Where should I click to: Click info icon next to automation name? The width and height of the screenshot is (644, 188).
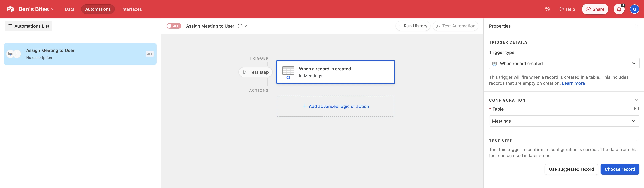tap(240, 26)
